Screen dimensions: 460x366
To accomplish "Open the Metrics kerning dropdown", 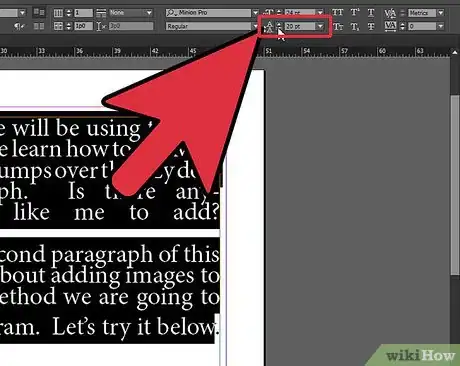I will coord(441,13).
